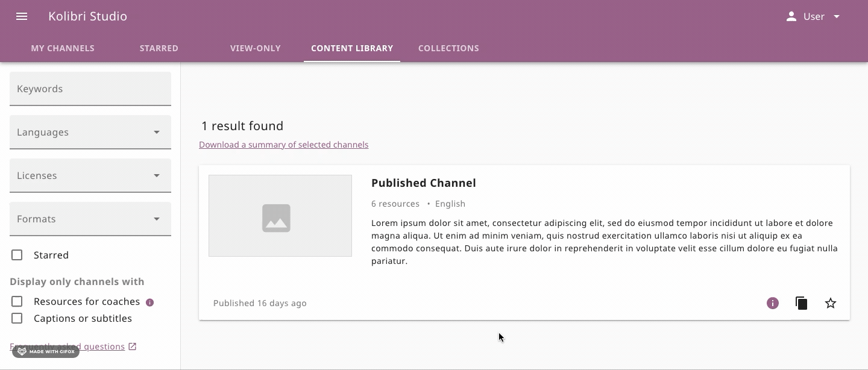Switch to the My Channels tab
Screen dimensions: 868x370
click(63, 48)
